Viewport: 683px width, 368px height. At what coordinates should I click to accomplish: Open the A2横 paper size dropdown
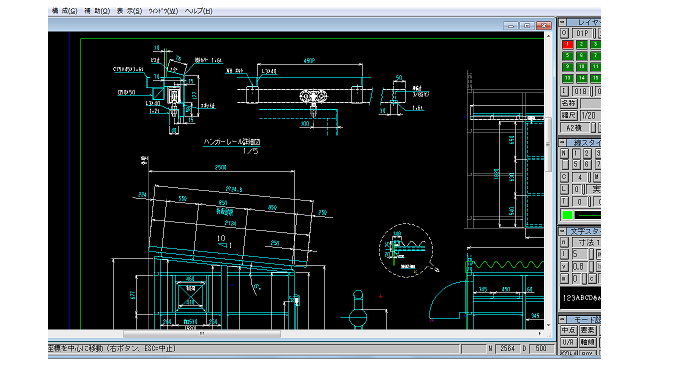click(575, 128)
